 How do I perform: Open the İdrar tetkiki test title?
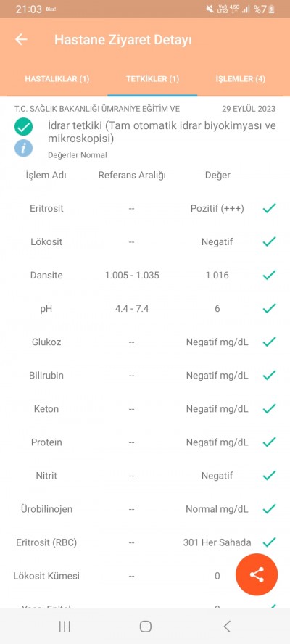pyautogui.click(x=162, y=132)
